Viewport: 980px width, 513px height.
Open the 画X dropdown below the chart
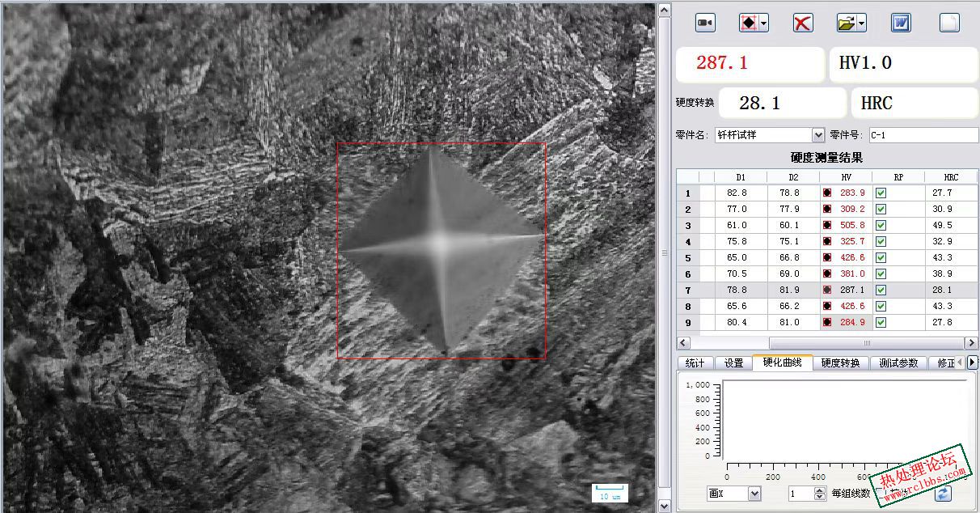[754, 494]
